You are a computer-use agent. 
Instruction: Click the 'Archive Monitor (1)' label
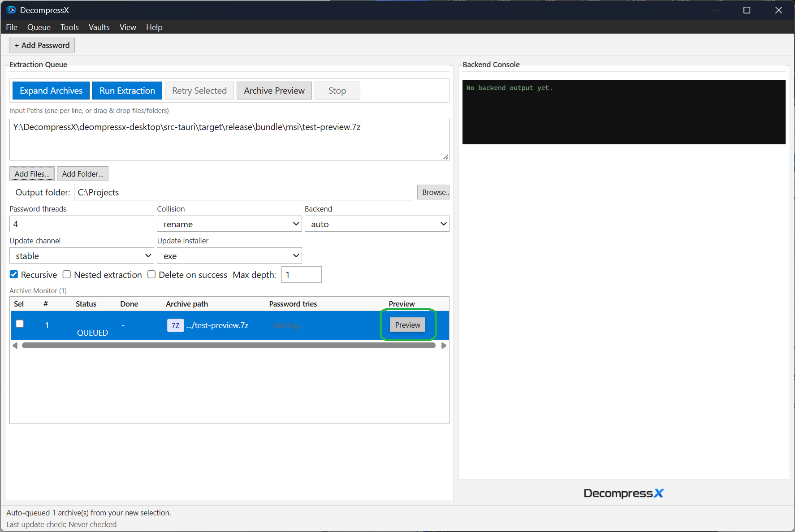(38, 291)
